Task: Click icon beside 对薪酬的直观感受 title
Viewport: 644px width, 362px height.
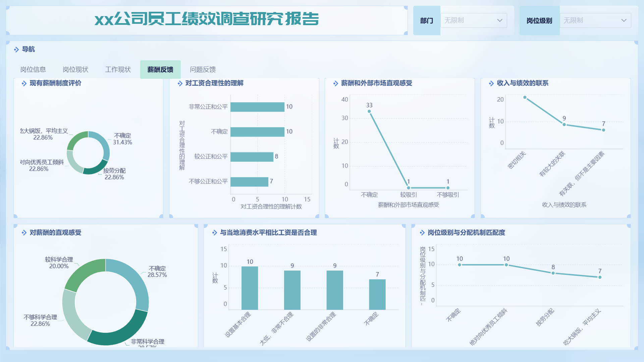Action: [24, 233]
